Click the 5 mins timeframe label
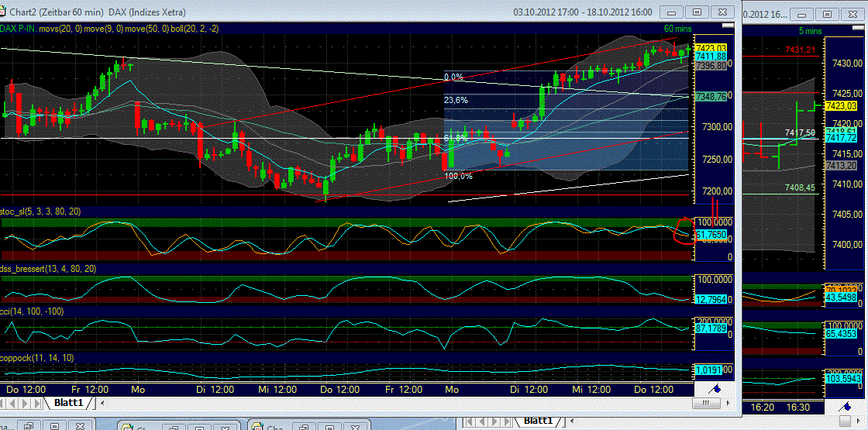This screenshot has height=430, width=868. (810, 29)
